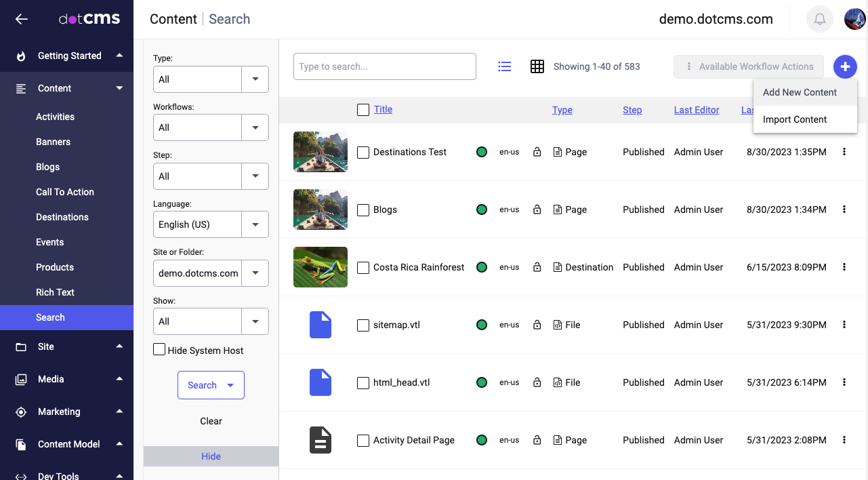Choose Import Content from the menu

795,119
